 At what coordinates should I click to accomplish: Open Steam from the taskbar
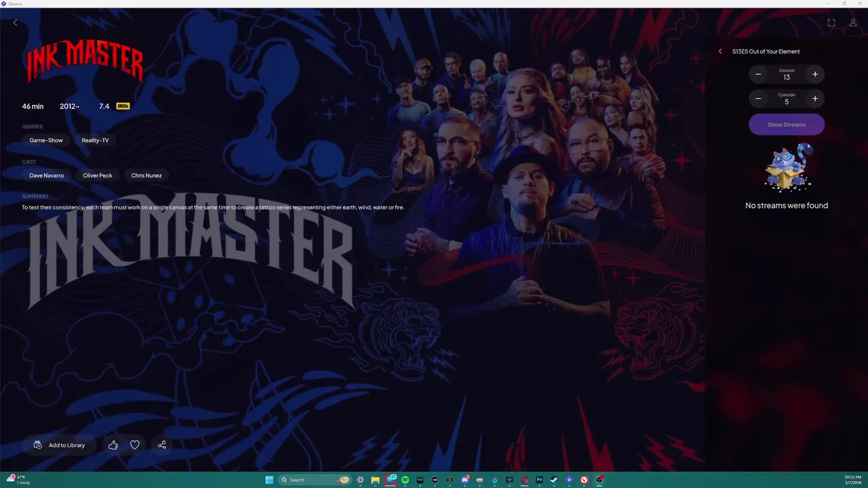pos(554,480)
